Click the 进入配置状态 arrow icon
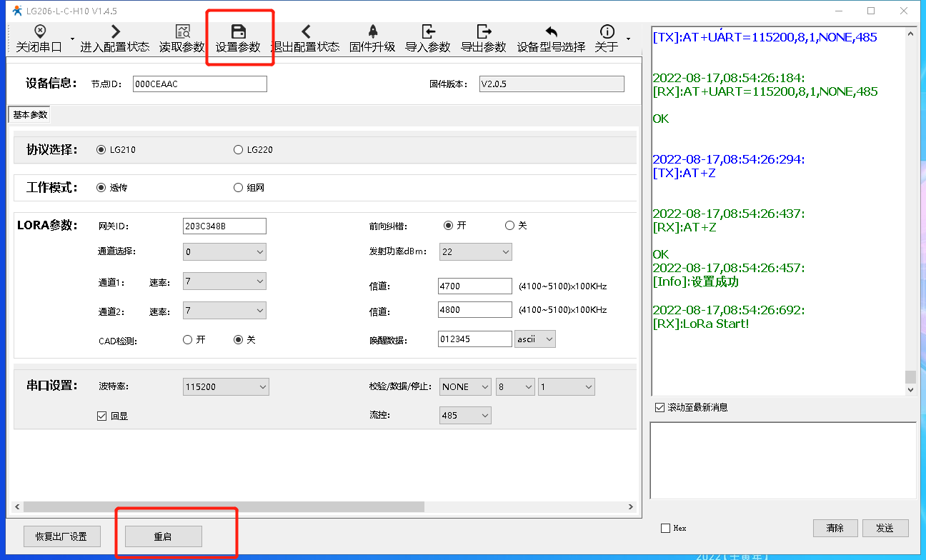The height and width of the screenshot is (560, 926). click(x=115, y=32)
